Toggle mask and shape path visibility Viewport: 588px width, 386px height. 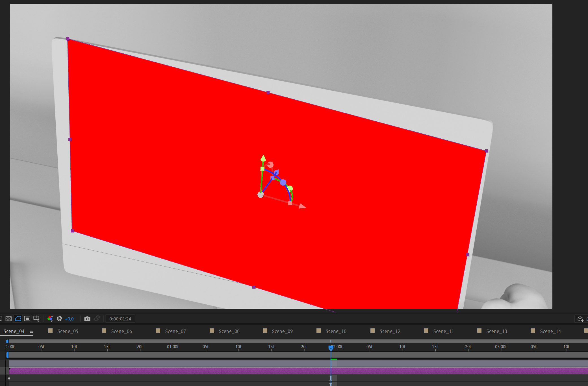(18, 319)
